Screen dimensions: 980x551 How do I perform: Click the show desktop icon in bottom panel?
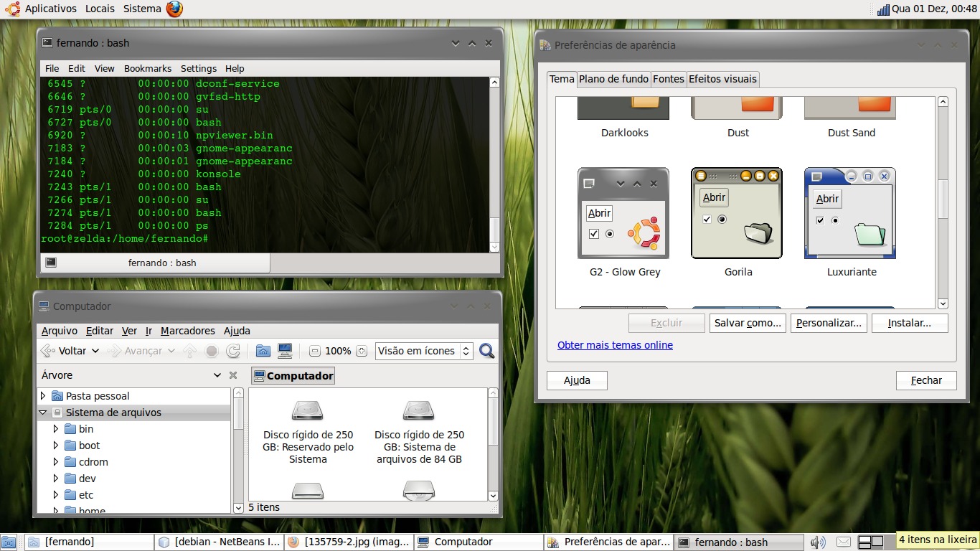tap(9, 542)
